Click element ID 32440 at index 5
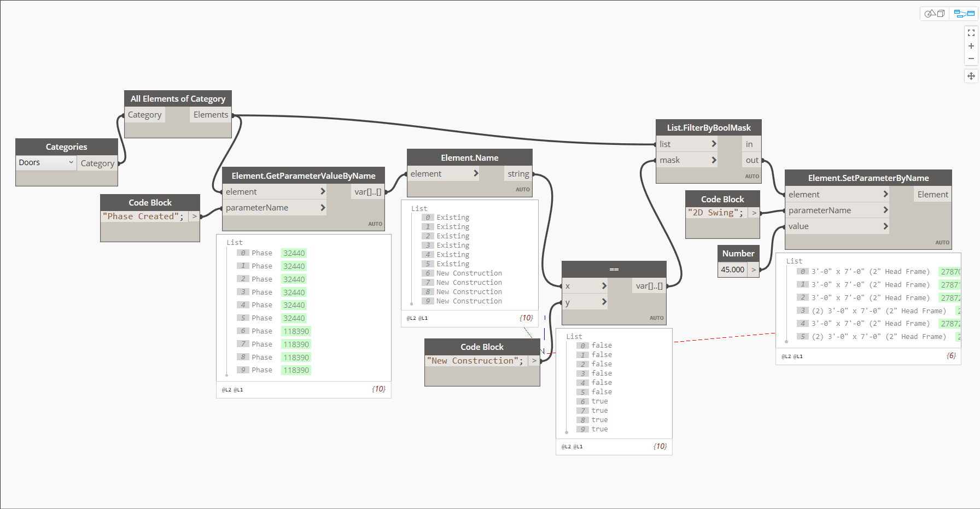Image resolution: width=980 pixels, height=509 pixels. click(x=294, y=318)
